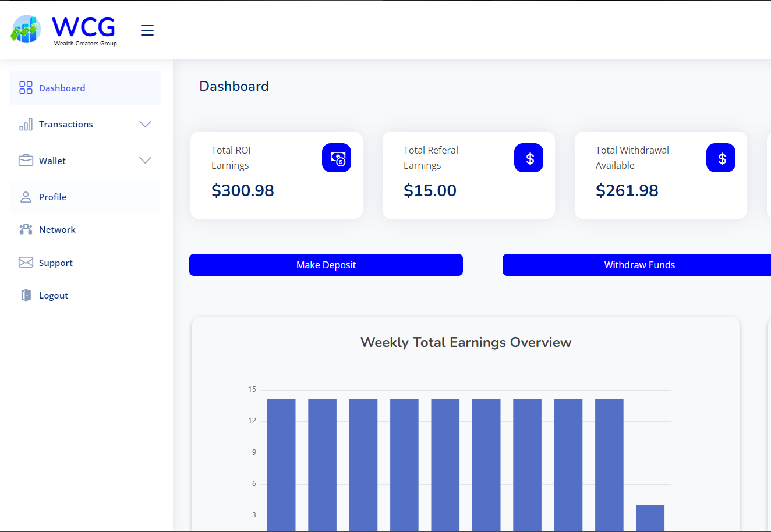Screen dimensions: 771x532
Task: Click the Wallet briefcase icon
Action: pos(26,160)
